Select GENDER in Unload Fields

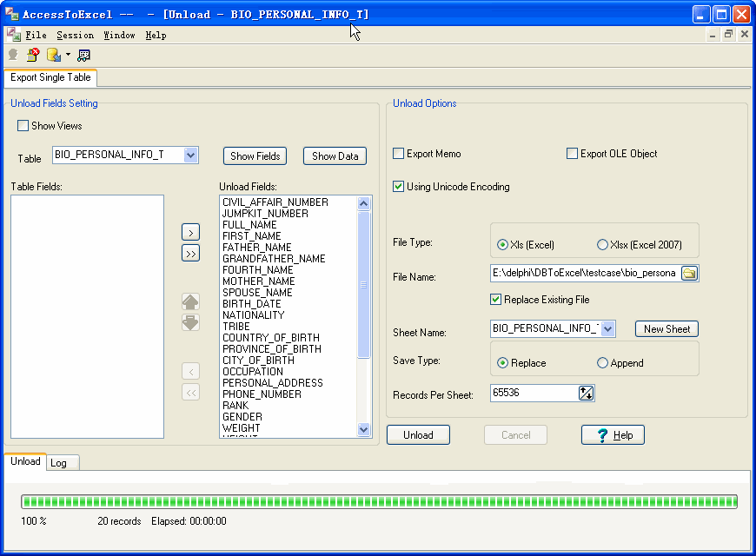pos(242,417)
